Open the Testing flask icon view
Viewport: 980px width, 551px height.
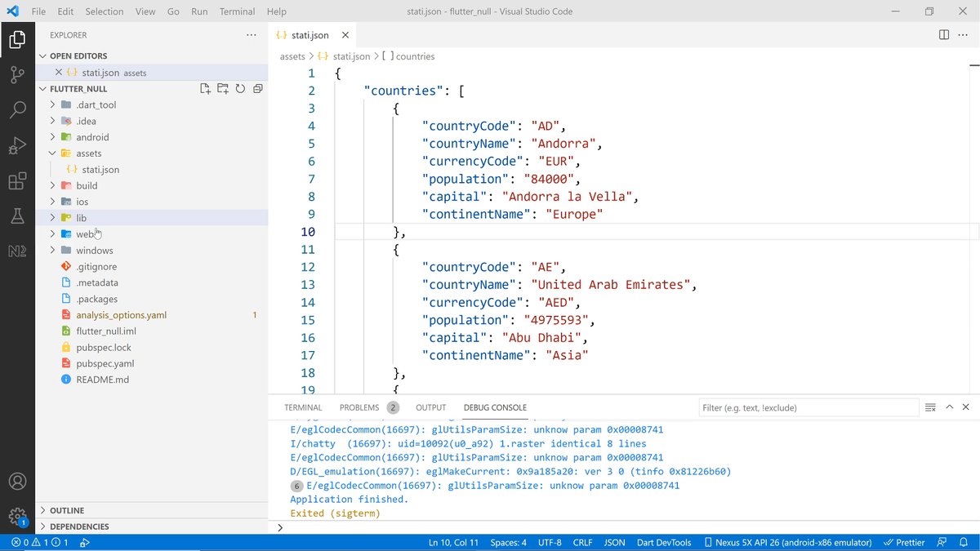pos(17,216)
